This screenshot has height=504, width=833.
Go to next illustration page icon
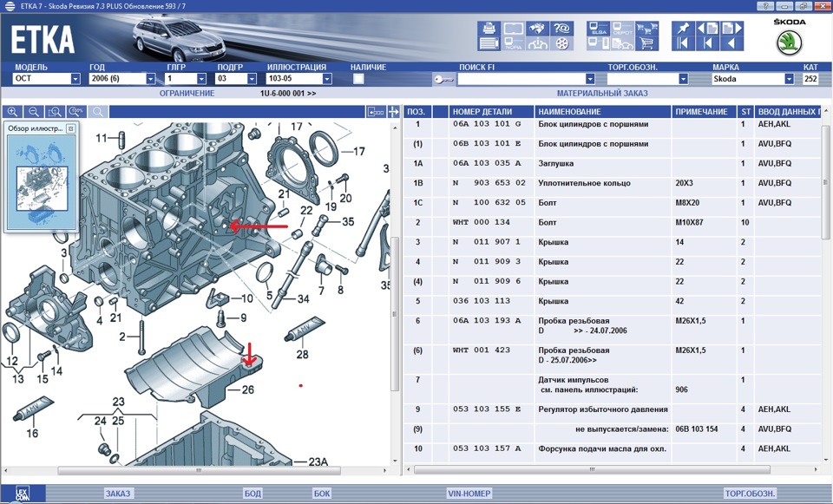[x=732, y=28]
